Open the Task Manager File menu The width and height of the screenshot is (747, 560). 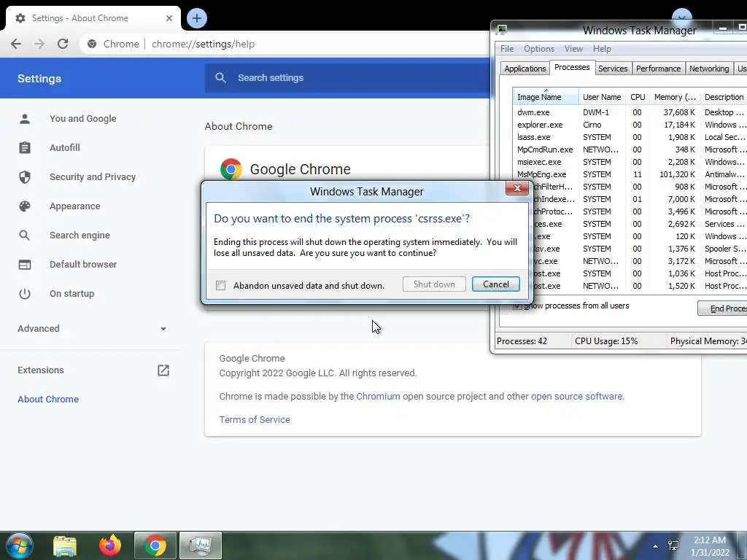507,49
